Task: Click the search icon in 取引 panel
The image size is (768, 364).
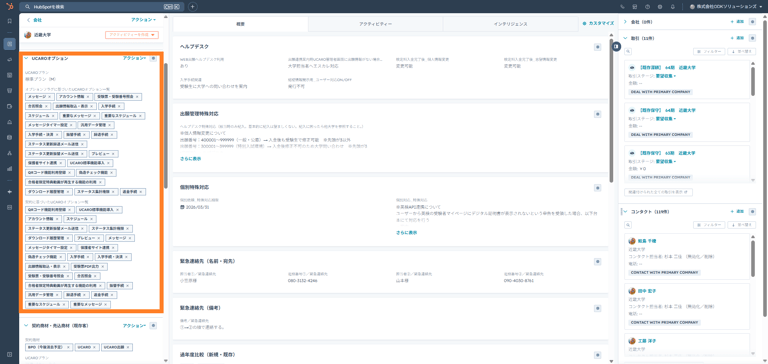Action: point(628,51)
